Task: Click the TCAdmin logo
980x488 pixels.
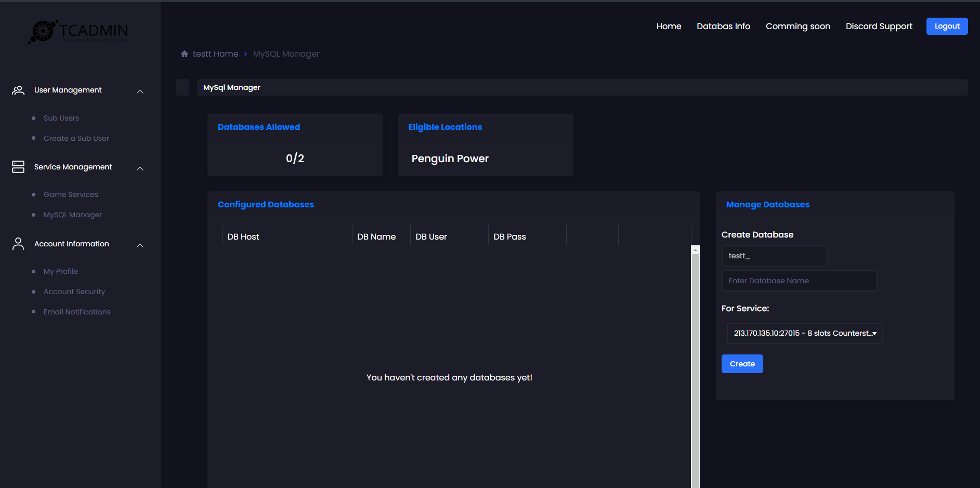Action: click(78, 32)
